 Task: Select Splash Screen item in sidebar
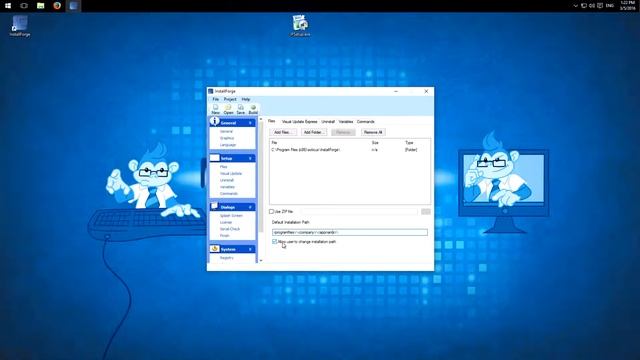click(x=231, y=216)
